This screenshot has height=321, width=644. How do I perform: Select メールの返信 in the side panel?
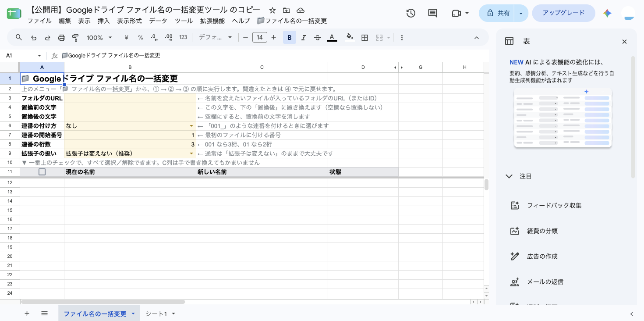[545, 282]
